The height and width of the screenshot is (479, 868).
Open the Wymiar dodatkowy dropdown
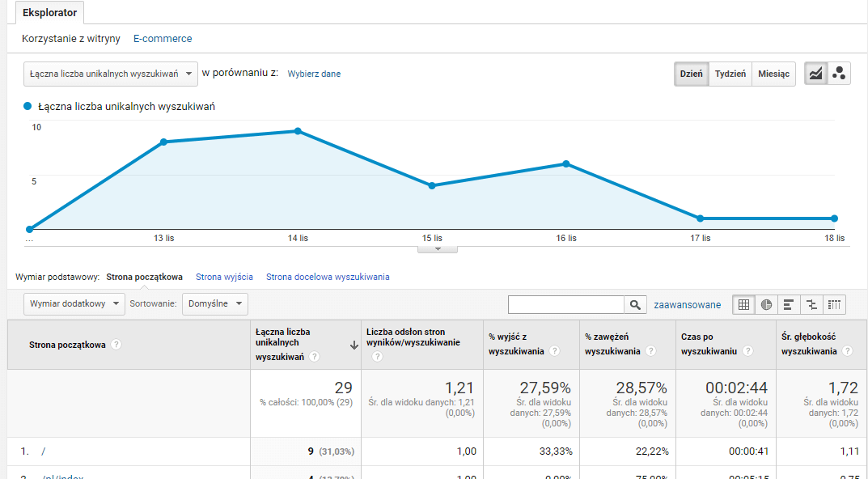74,303
